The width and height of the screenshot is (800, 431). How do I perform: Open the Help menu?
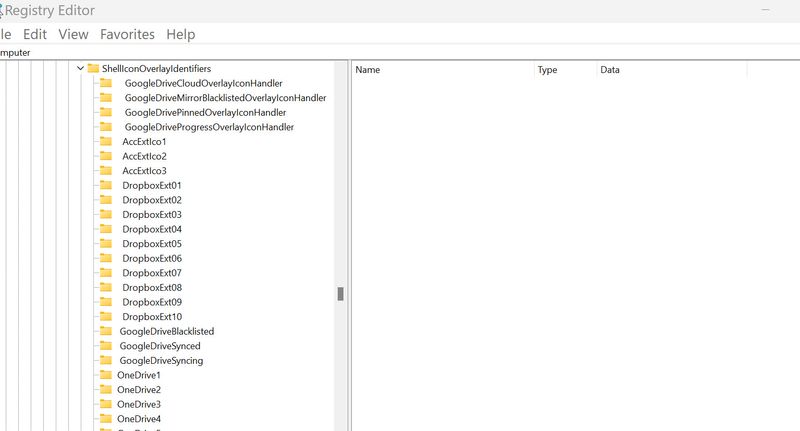tap(181, 34)
